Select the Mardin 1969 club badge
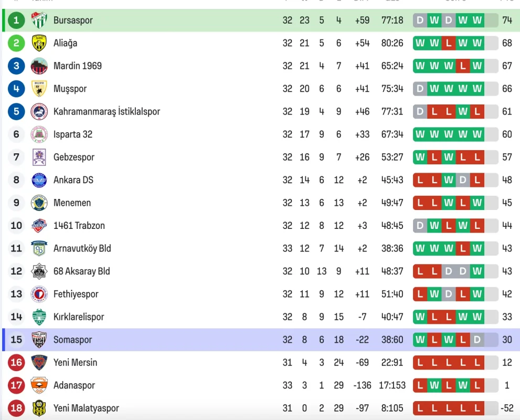The height and width of the screenshot is (420, 520). tap(39, 66)
